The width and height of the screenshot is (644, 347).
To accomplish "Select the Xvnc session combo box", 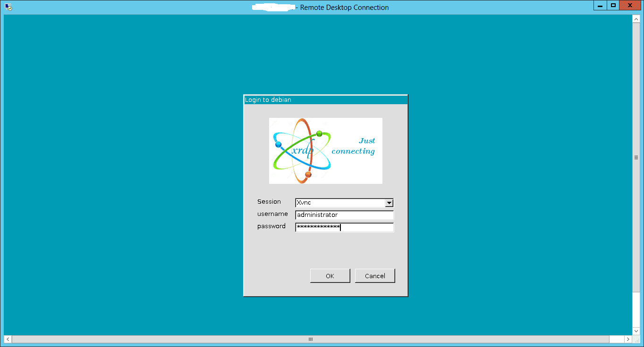I will pos(340,203).
